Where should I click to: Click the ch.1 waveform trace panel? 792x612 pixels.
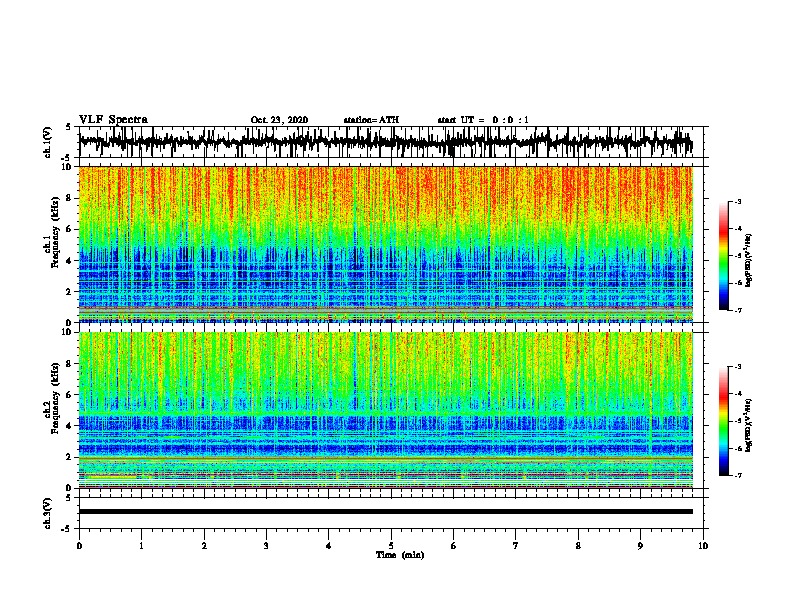tap(391, 142)
